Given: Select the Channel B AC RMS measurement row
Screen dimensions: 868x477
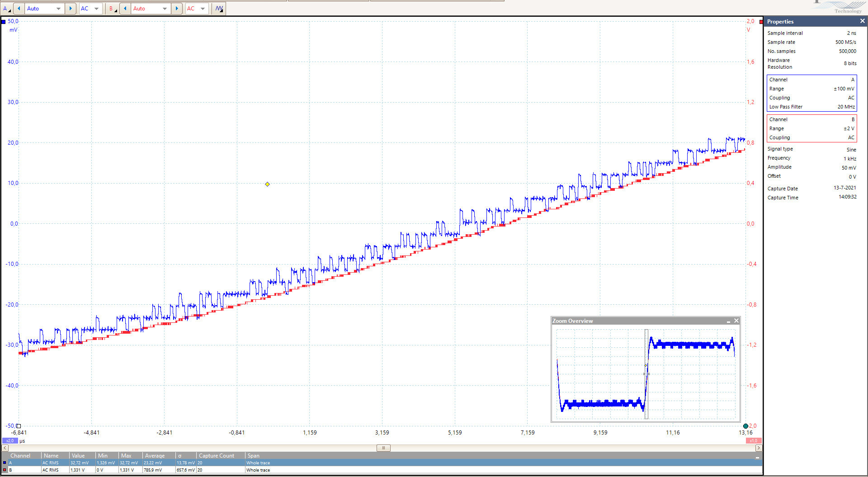Looking at the screenshot, I should [382, 470].
